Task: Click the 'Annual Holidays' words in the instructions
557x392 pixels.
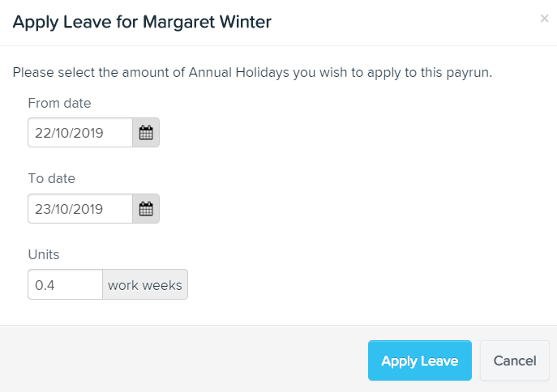Action: tap(239, 72)
